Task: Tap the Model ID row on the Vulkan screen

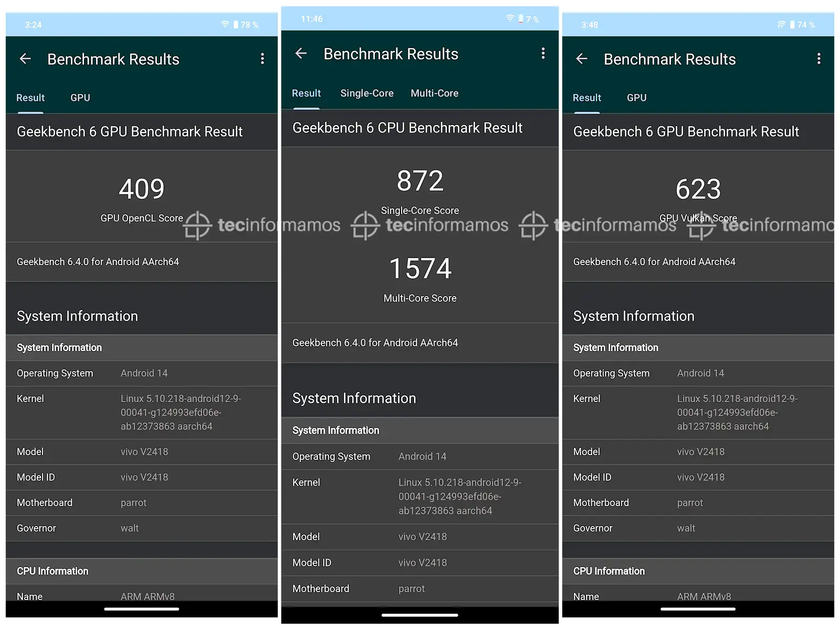Action: pyautogui.click(x=698, y=477)
